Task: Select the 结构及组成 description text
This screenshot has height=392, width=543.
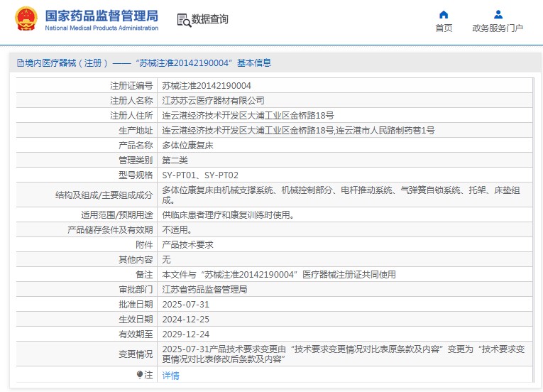Action: point(341,195)
